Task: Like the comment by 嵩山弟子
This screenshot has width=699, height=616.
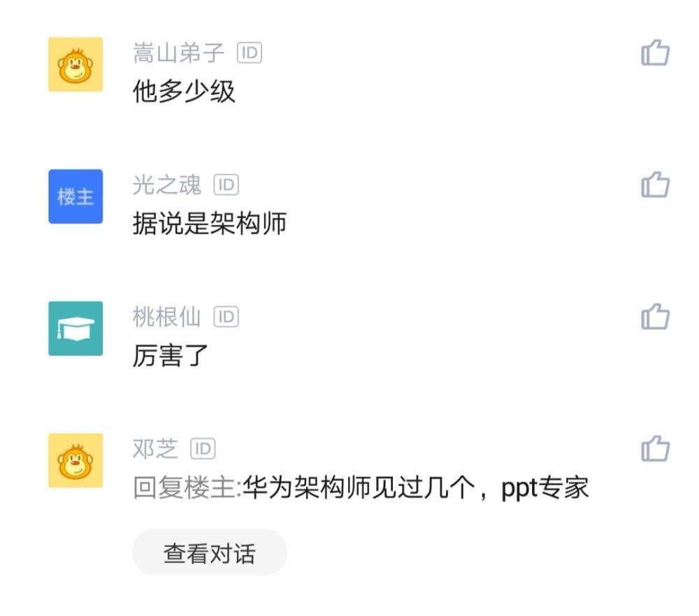Action: 656,52
